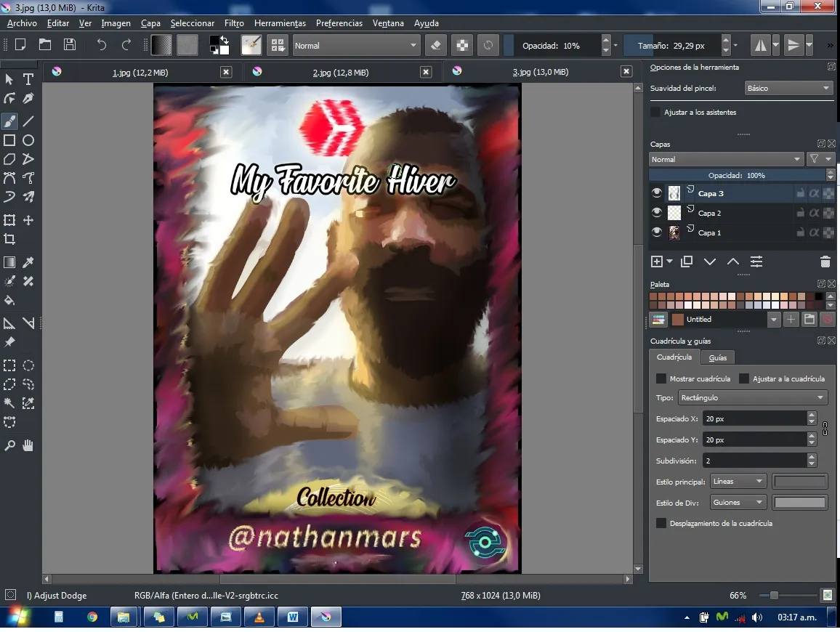Screen dimensions: 840x632
Task: Select the Fill bucket tool
Action: click(x=9, y=300)
